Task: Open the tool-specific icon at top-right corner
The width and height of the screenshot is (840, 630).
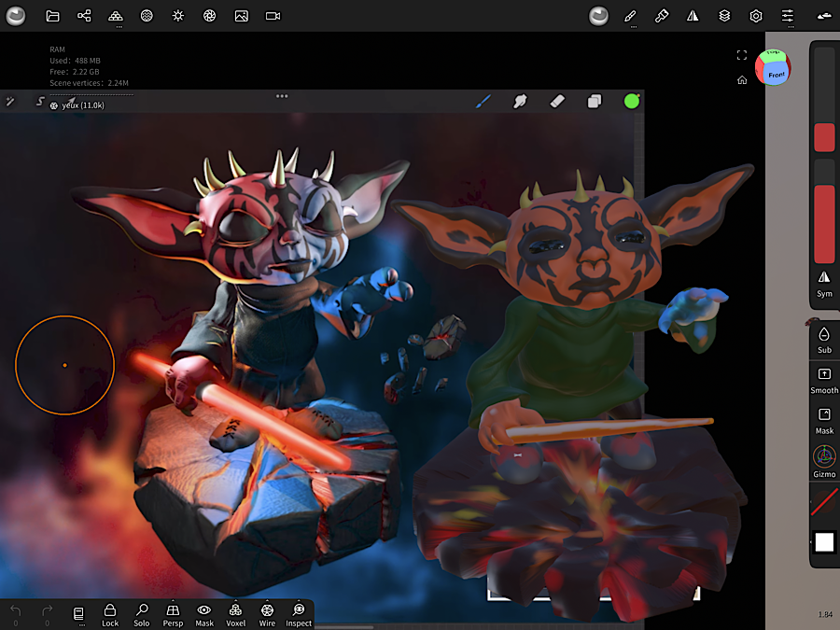Action: (x=824, y=16)
